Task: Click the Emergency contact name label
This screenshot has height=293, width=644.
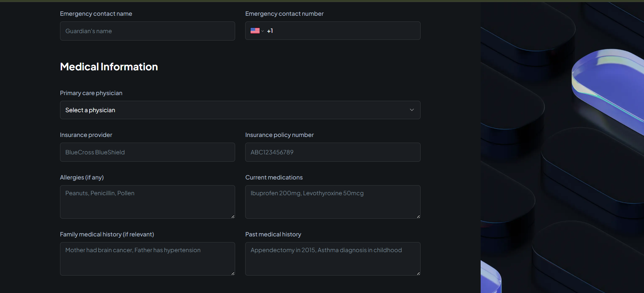Action: (x=96, y=14)
